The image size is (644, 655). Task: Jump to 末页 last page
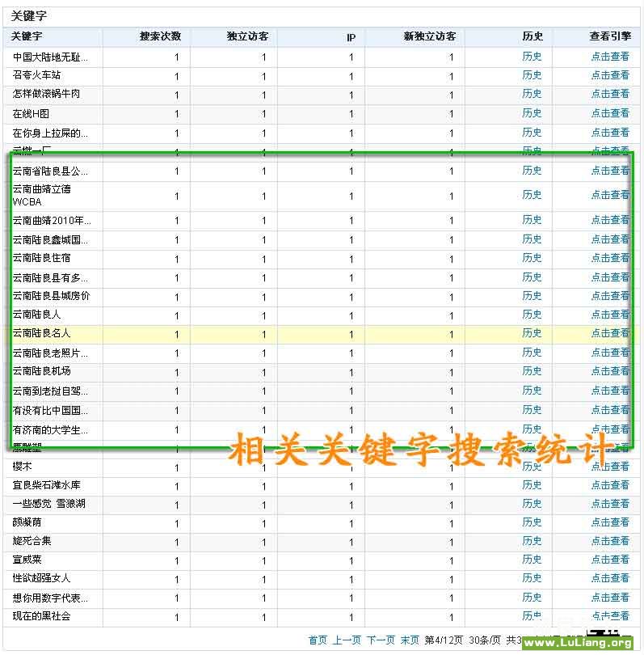410,640
